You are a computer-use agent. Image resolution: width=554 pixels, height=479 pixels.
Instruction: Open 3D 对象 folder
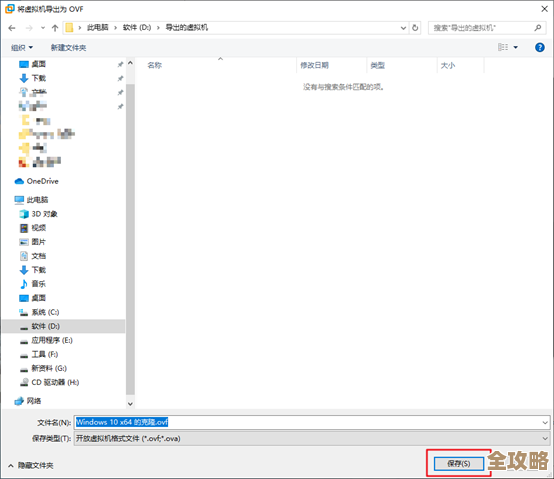pyautogui.click(x=45, y=214)
